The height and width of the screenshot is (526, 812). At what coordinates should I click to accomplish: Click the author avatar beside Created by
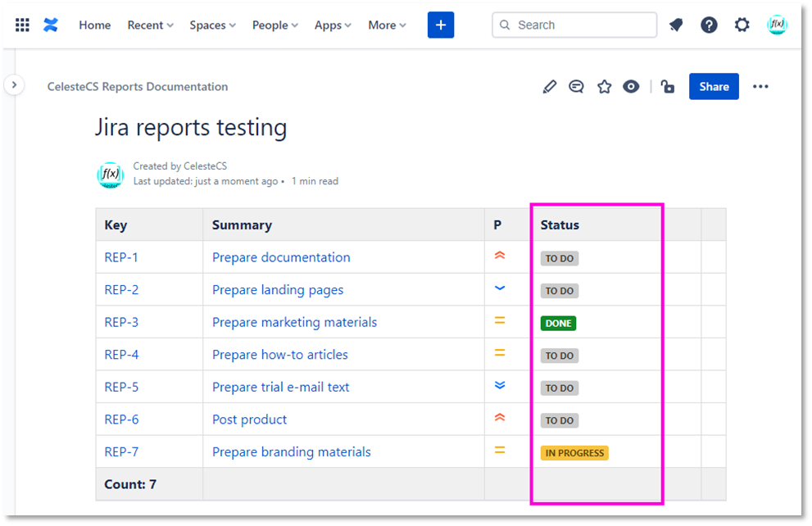click(x=110, y=175)
